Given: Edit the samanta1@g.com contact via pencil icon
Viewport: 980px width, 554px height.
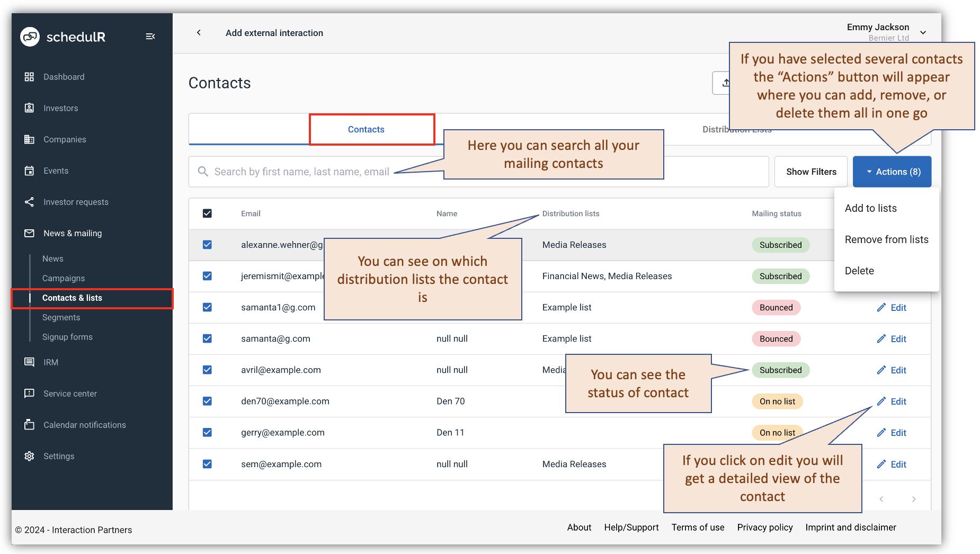Looking at the screenshot, I should click(892, 307).
